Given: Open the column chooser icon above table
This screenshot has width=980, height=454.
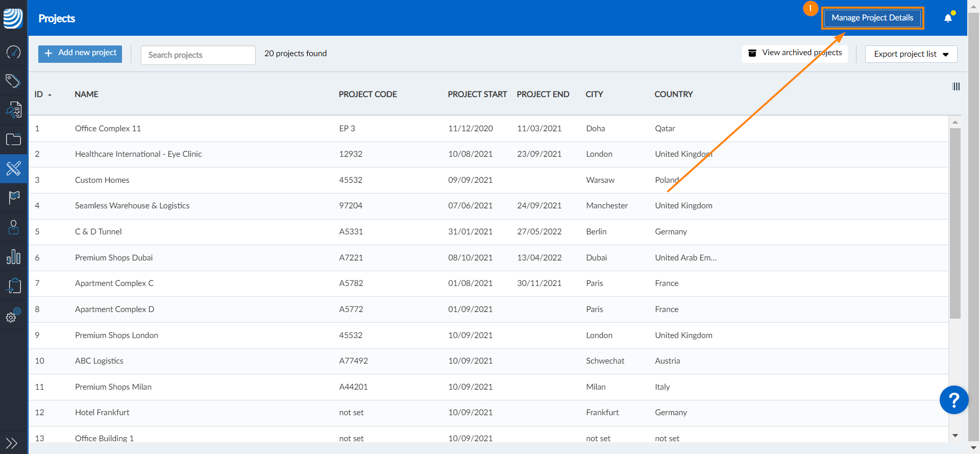Looking at the screenshot, I should pos(956,87).
